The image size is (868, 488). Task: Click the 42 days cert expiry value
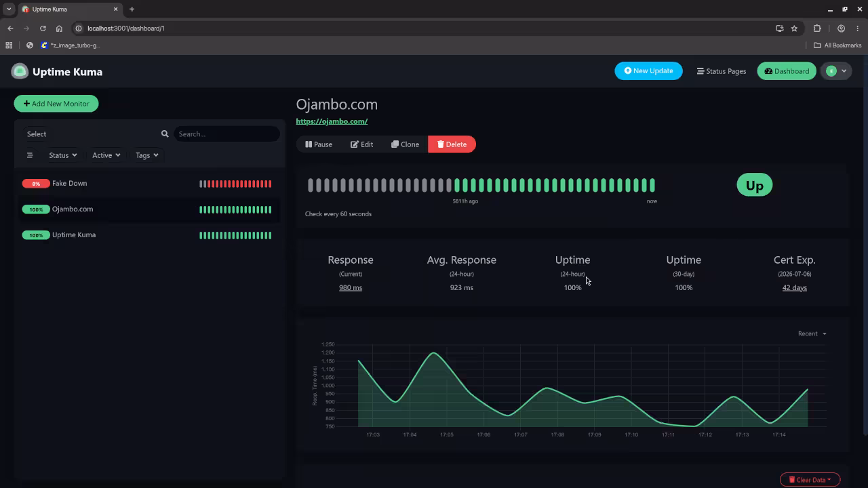pyautogui.click(x=795, y=288)
